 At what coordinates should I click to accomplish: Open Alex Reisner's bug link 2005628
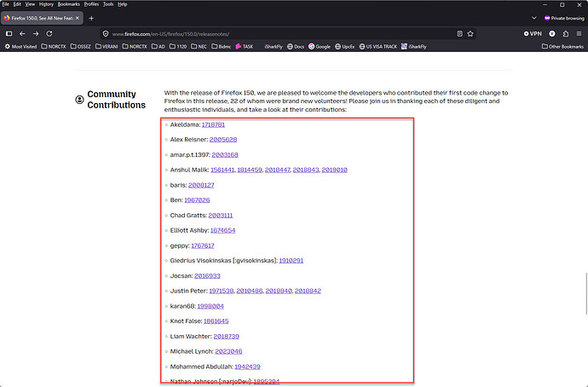(x=223, y=140)
